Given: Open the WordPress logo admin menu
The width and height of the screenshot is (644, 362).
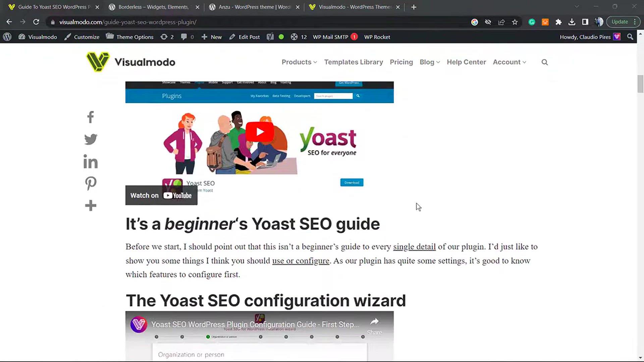Looking at the screenshot, I should click(x=7, y=37).
